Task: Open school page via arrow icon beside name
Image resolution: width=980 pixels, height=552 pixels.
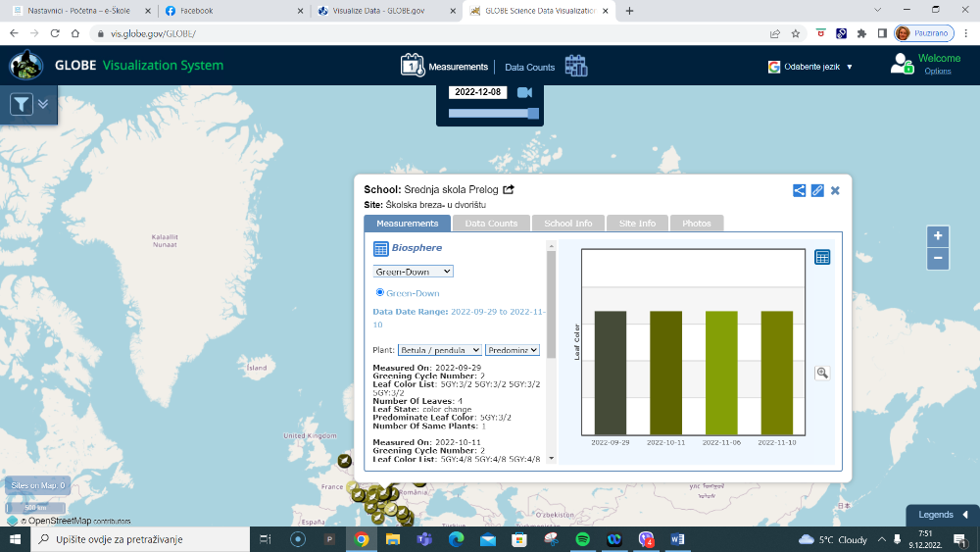Action: click(x=509, y=189)
